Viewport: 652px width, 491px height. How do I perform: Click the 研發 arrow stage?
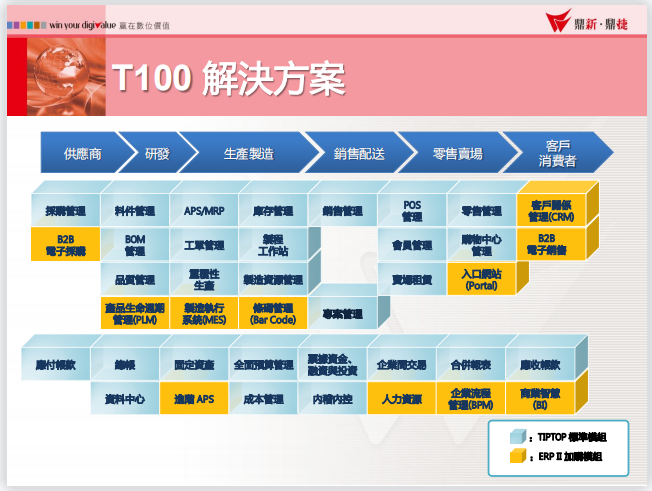[157, 153]
